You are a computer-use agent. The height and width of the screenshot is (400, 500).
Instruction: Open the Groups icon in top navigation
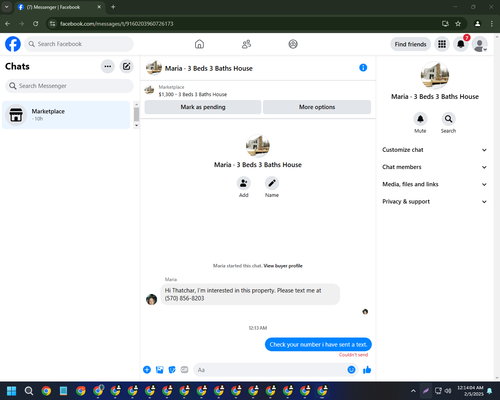coord(293,44)
